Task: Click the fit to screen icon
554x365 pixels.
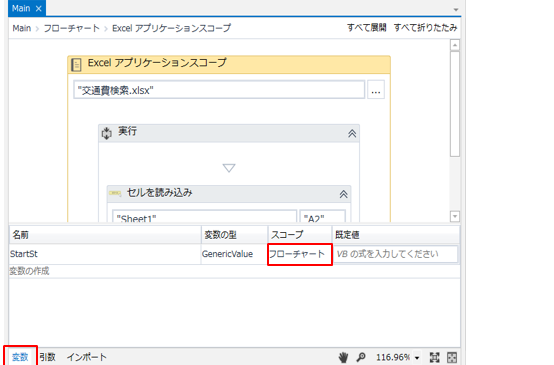Action: click(435, 357)
